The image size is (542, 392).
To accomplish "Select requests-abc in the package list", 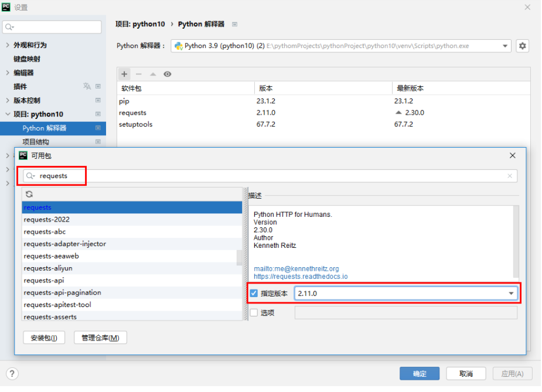I will click(x=132, y=232).
